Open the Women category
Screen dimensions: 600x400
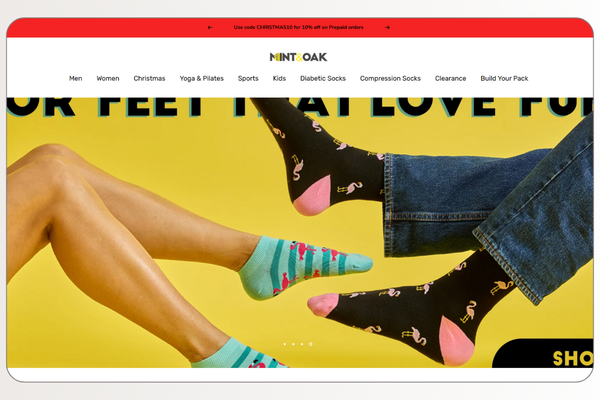coord(108,78)
